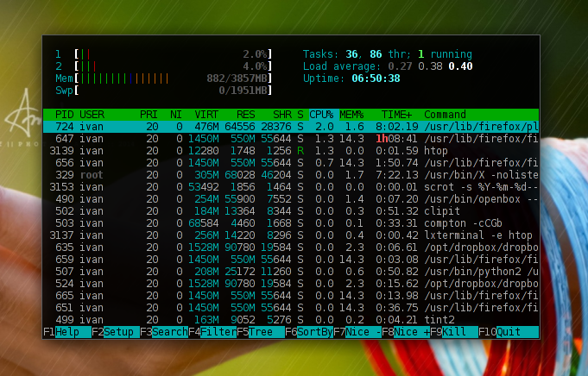Open Setup via the F2 label
Screen dimensions: 588x376
coord(115,332)
